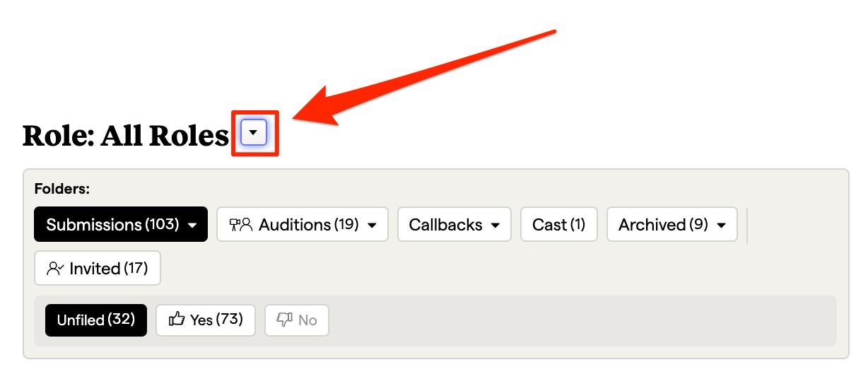Select the Unfiled (32) filter

coord(96,320)
